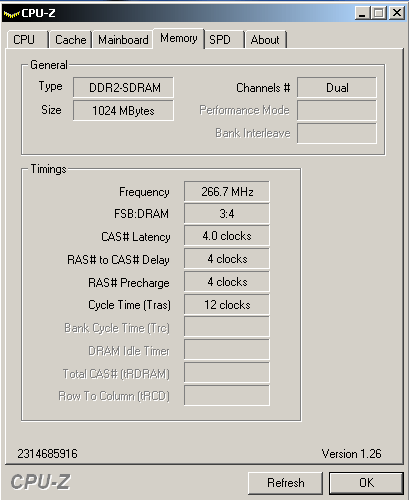Viewport: 409px width, 500px height.
Task: Click the CPU-Z title bar icon
Action: click(x=11, y=14)
